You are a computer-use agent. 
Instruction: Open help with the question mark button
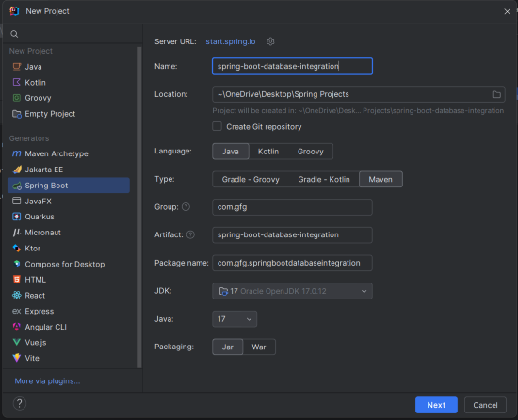(x=20, y=403)
